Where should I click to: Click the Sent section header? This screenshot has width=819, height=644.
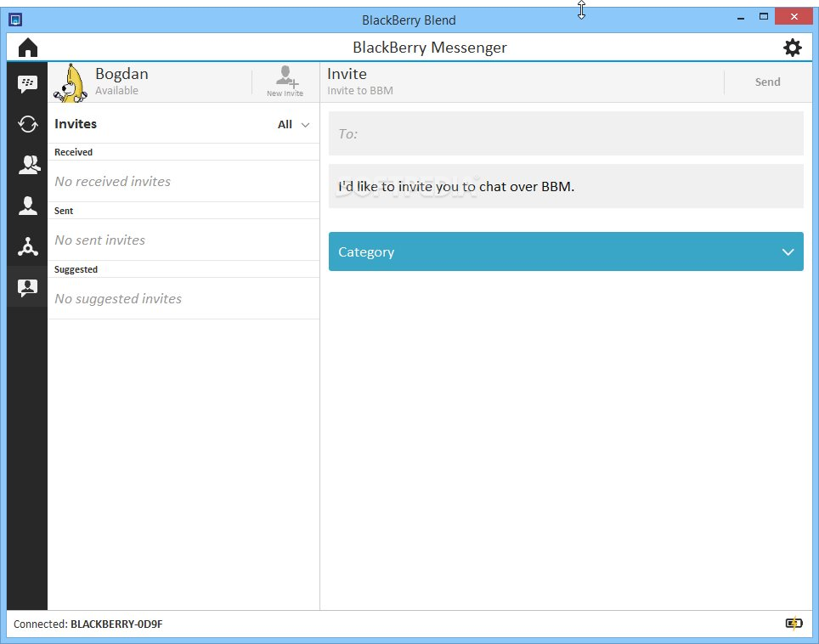click(x=64, y=211)
